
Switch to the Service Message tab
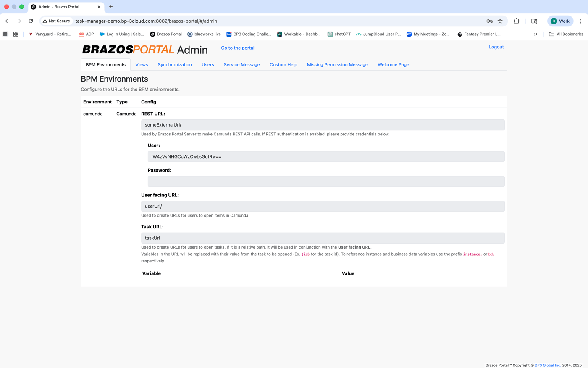click(x=241, y=65)
